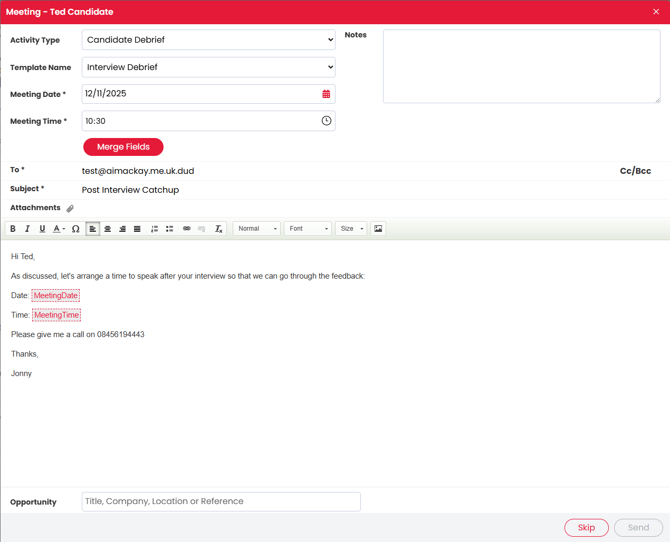Center align the email text
The height and width of the screenshot is (542, 670).
108,229
